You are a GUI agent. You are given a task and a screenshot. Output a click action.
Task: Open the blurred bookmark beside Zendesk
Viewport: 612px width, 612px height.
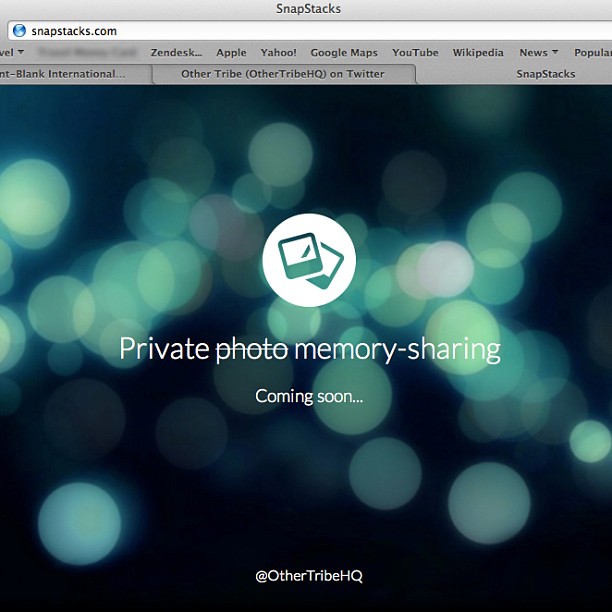87,52
